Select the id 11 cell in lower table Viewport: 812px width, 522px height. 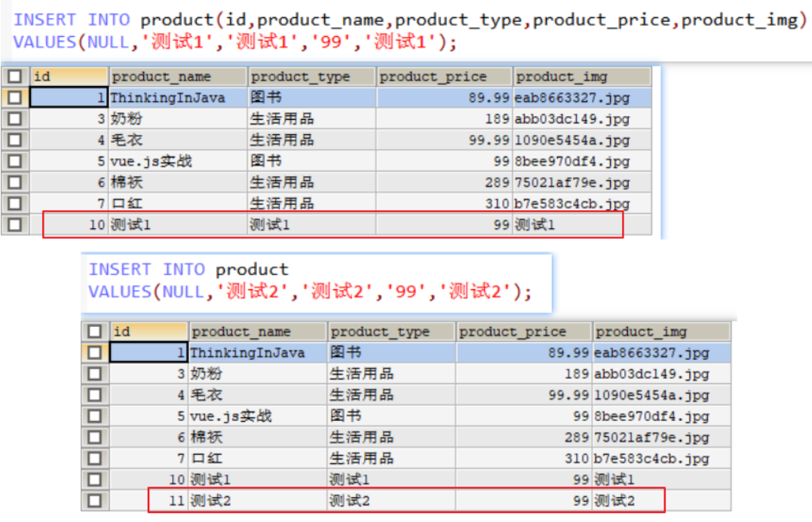pos(149,501)
